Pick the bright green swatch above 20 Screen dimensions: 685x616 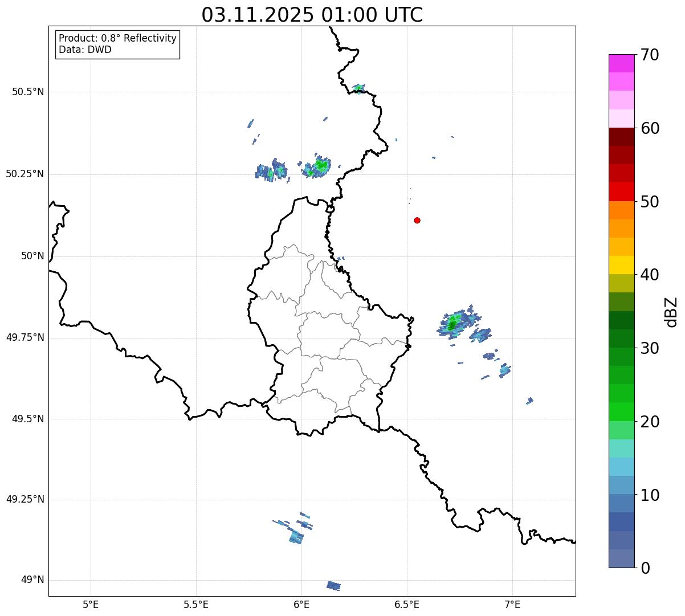coord(621,411)
